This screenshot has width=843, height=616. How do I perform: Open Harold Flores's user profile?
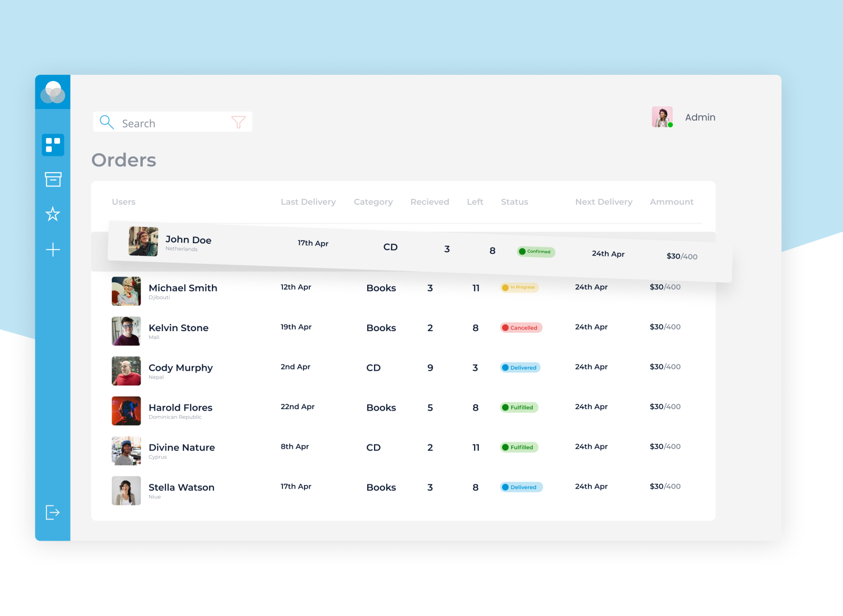[180, 408]
